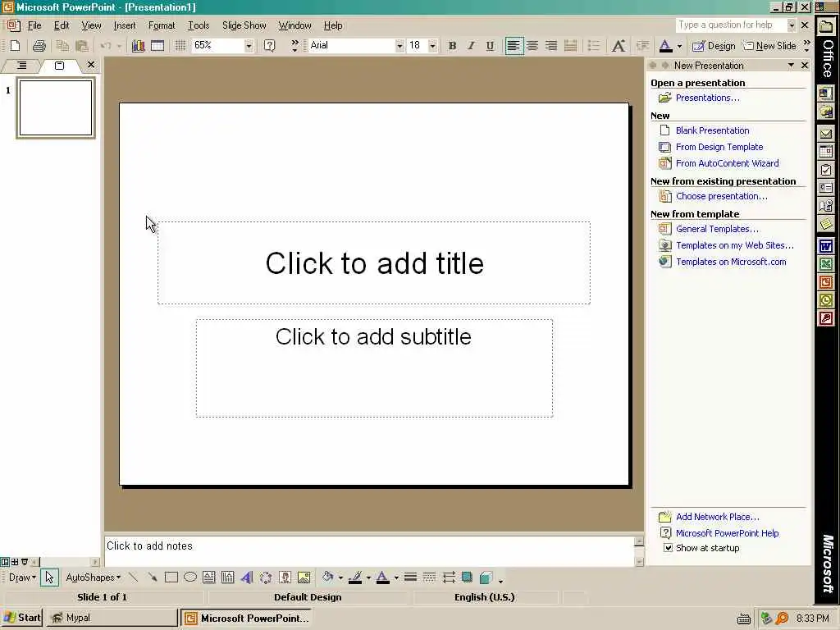Click the Line Style icon

[410, 577]
